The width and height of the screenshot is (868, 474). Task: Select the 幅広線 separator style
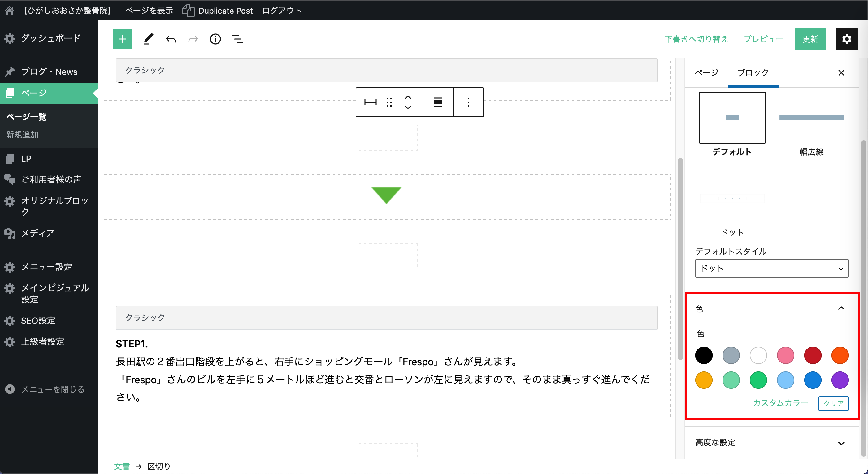coord(811,118)
